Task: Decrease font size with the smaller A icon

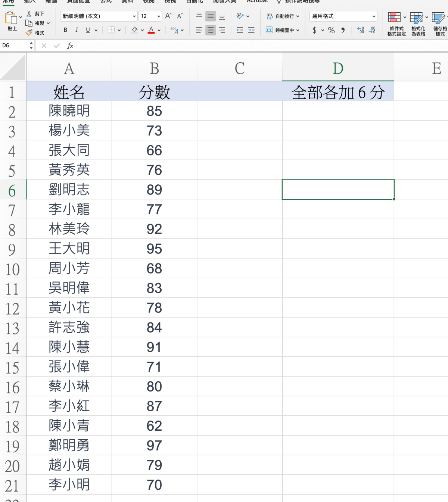Action: [180, 16]
